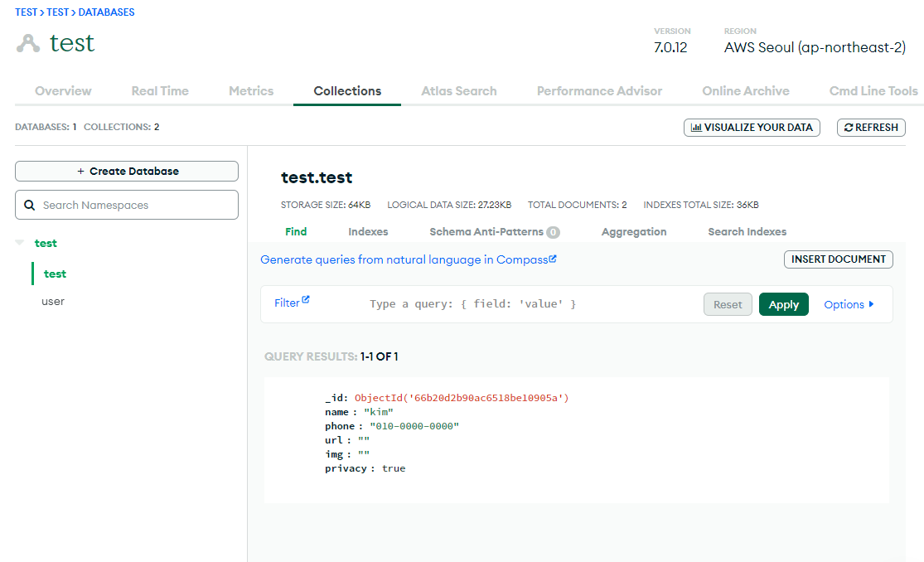Viewport: 924px width, 562px height.
Task: Click the magnifier icon in Search Namespaces
Action: [30, 206]
